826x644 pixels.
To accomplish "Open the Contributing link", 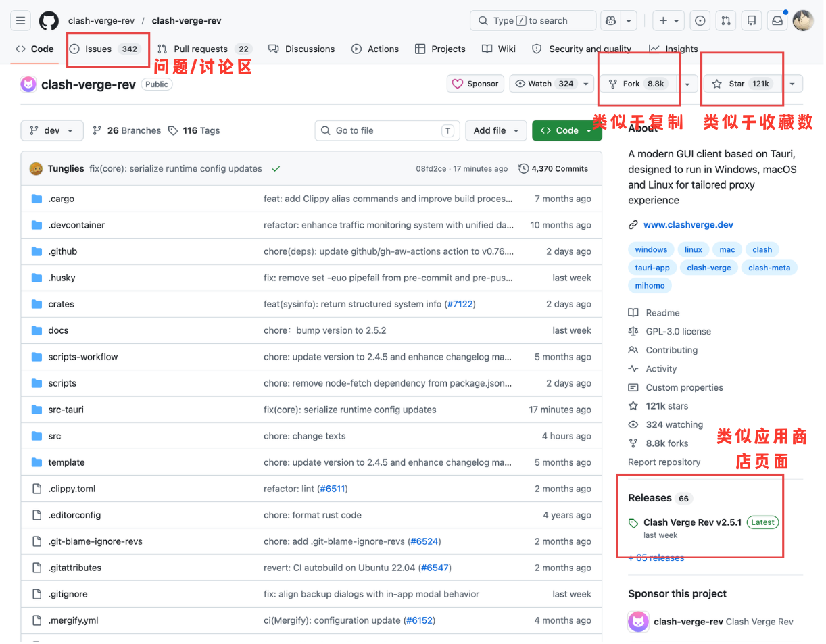I will click(671, 350).
